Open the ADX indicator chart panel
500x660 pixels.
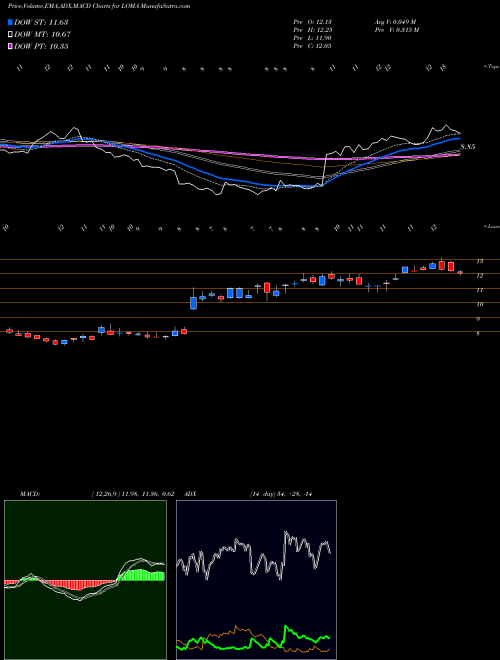(256, 580)
